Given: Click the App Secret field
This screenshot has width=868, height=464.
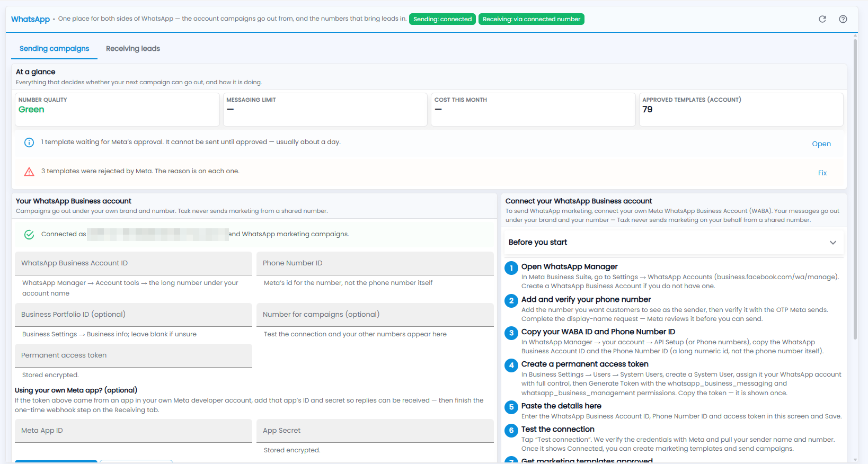Looking at the screenshot, I should tap(375, 431).
